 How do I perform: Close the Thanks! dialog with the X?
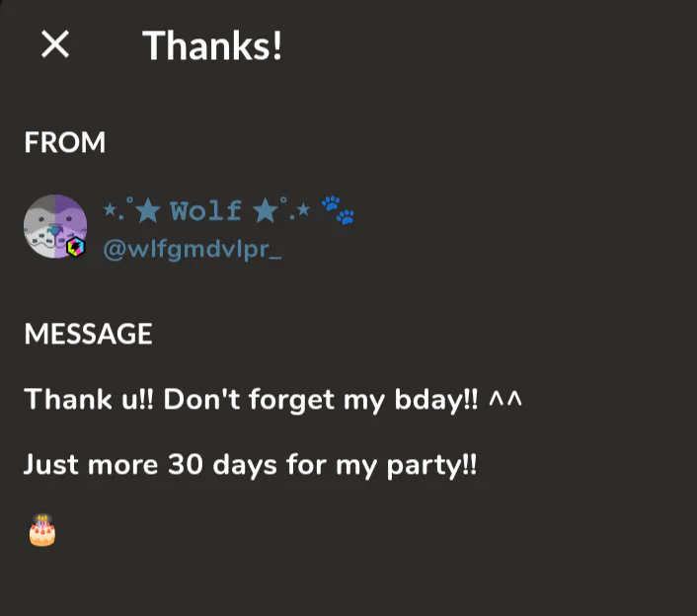tap(55, 44)
